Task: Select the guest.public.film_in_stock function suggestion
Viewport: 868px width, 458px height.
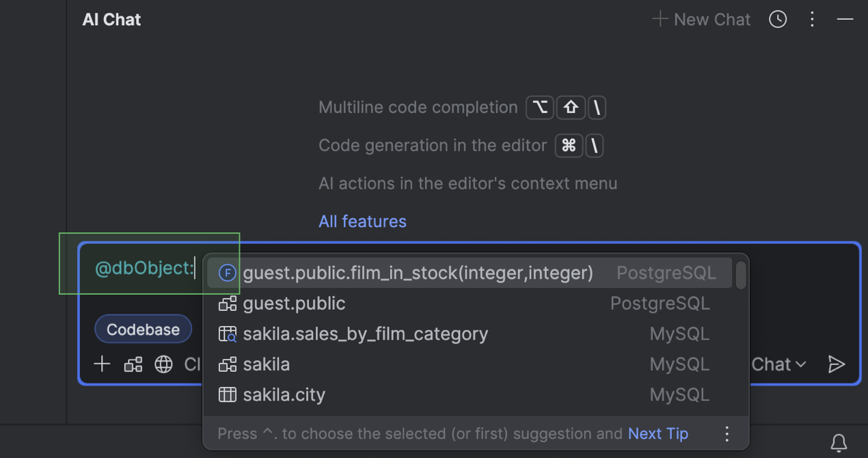Action: click(x=418, y=273)
